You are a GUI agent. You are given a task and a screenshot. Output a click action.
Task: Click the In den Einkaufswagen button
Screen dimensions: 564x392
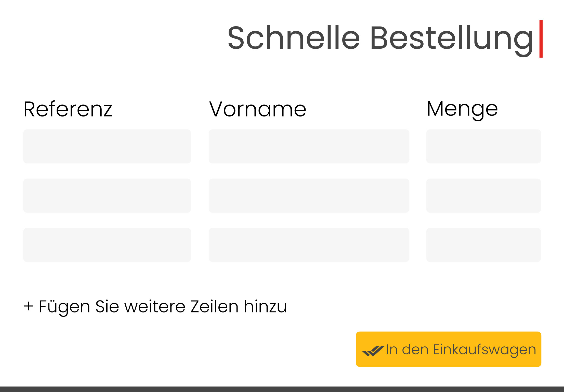tap(449, 349)
